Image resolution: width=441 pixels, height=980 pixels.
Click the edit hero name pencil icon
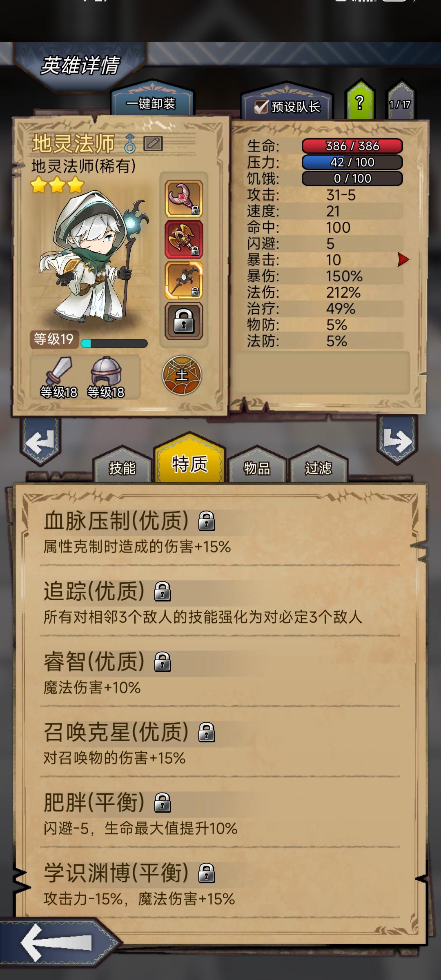click(153, 144)
